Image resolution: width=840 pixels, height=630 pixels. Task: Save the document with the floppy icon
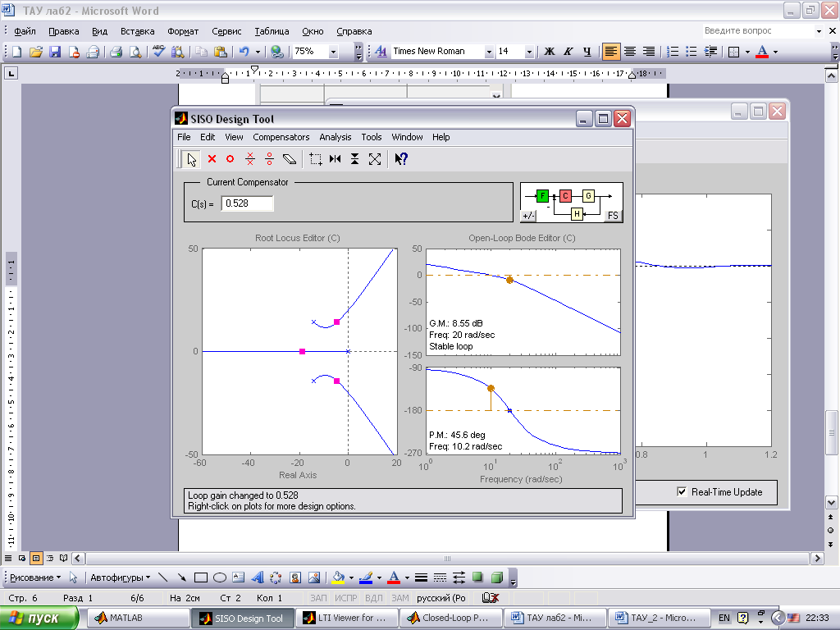click(x=55, y=52)
